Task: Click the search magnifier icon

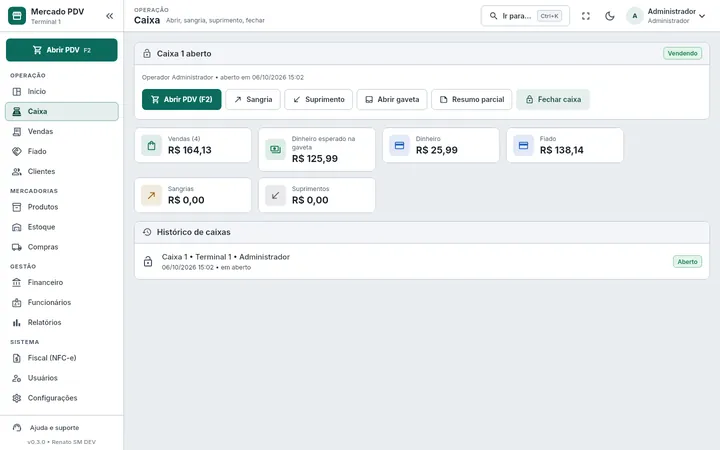Action: pyautogui.click(x=493, y=16)
